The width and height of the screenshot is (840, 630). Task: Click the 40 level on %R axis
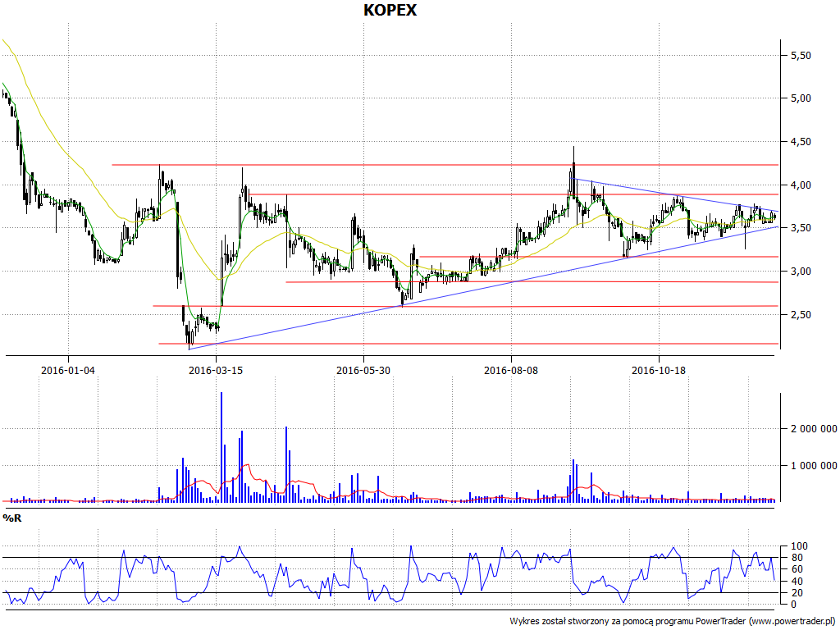coord(797,582)
